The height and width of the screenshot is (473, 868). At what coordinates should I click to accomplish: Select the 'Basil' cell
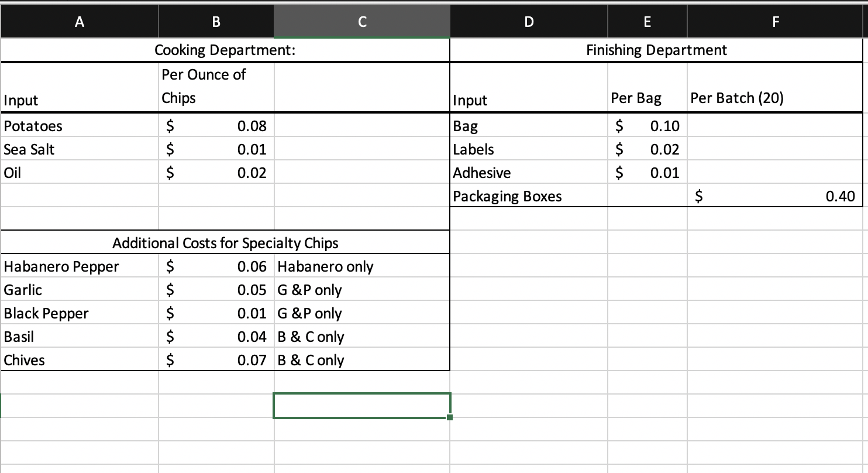coord(79,337)
